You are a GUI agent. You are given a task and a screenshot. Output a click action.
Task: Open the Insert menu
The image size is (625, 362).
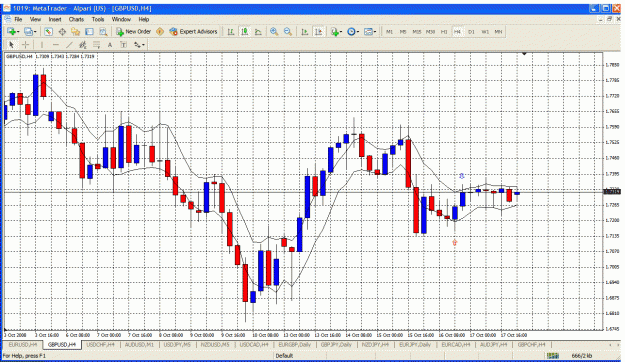[x=55, y=19]
